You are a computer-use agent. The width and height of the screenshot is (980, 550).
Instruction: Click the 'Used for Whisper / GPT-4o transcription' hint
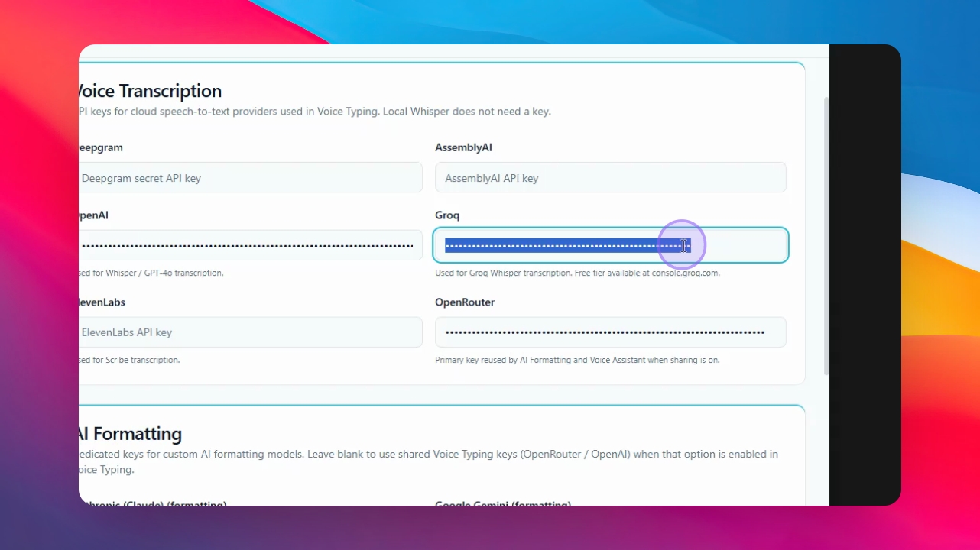(151, 273)
